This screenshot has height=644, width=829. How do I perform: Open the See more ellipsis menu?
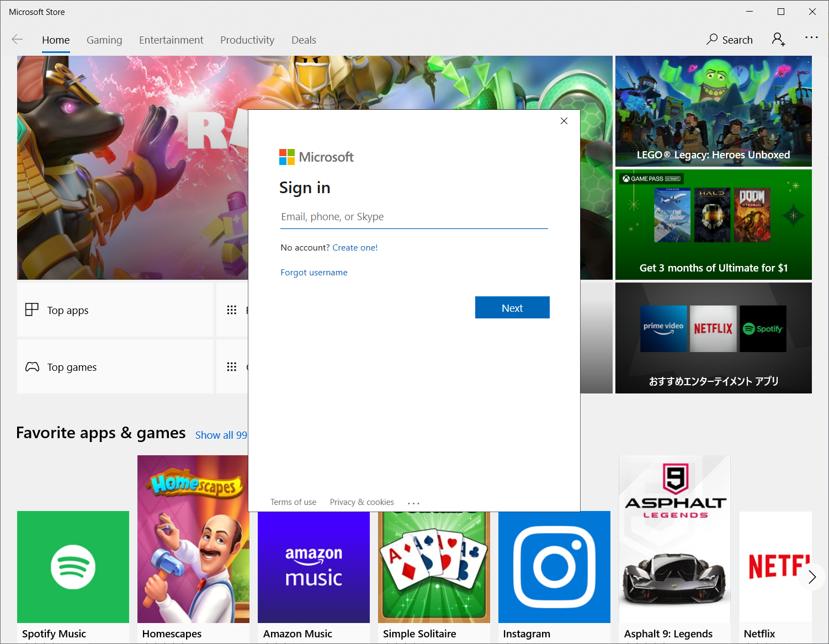811,38
